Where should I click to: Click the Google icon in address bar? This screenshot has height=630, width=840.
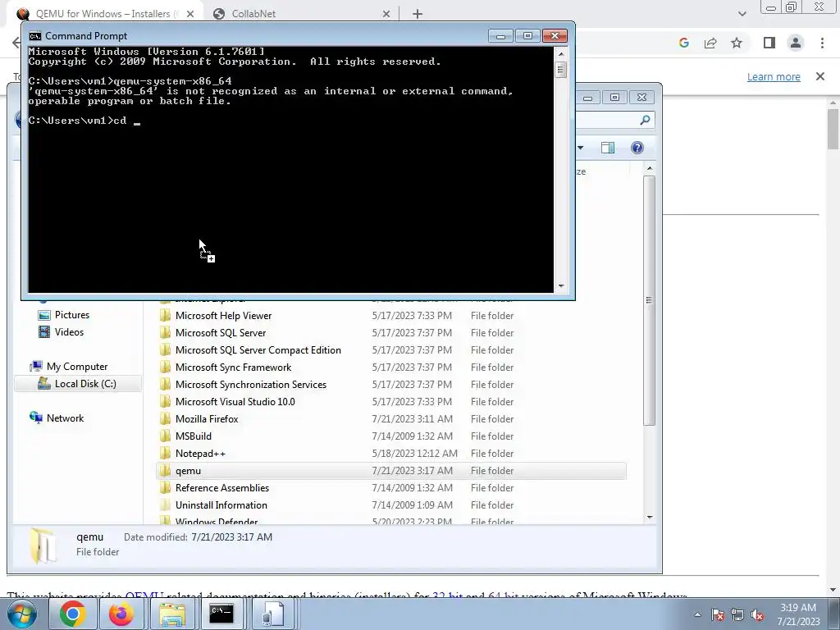[683, 43]
